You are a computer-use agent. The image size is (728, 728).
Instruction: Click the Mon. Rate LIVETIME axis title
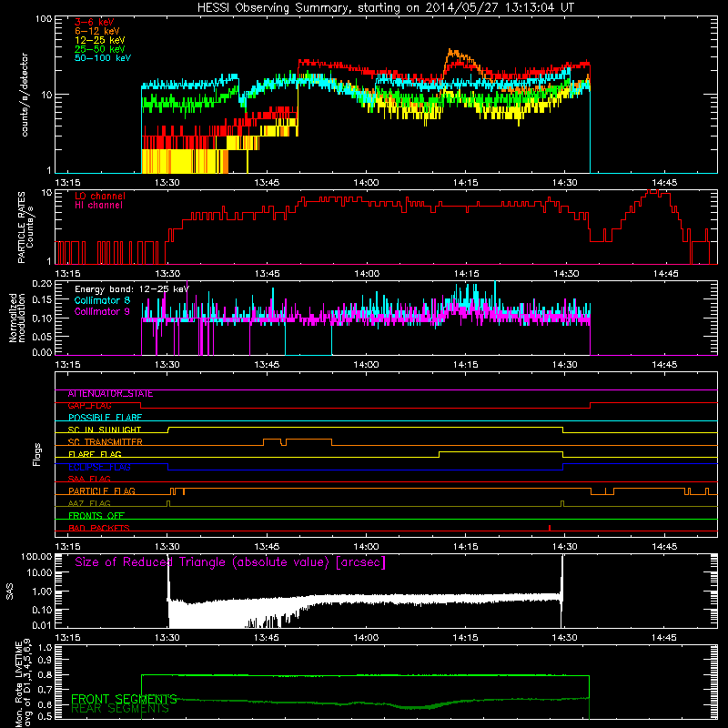[24, 683]
